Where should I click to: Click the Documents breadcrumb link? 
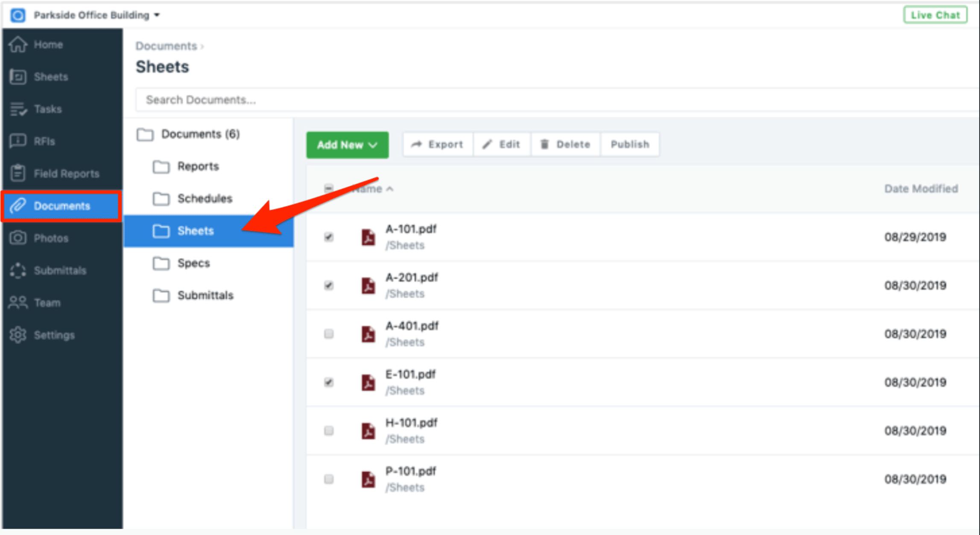(x=167, y=46)
